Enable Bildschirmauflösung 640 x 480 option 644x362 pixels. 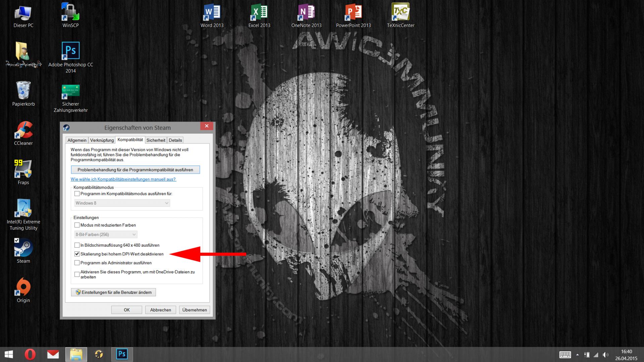[x=77, y=245]
